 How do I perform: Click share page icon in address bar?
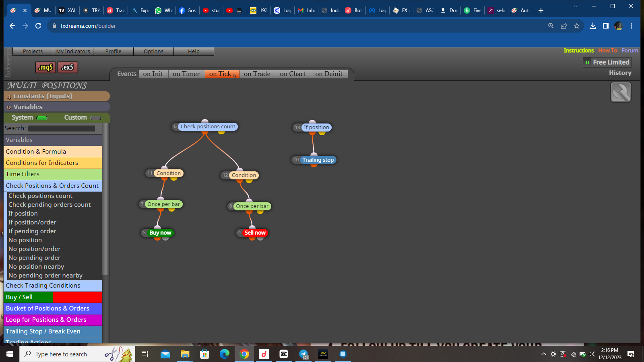coord(564,26)
